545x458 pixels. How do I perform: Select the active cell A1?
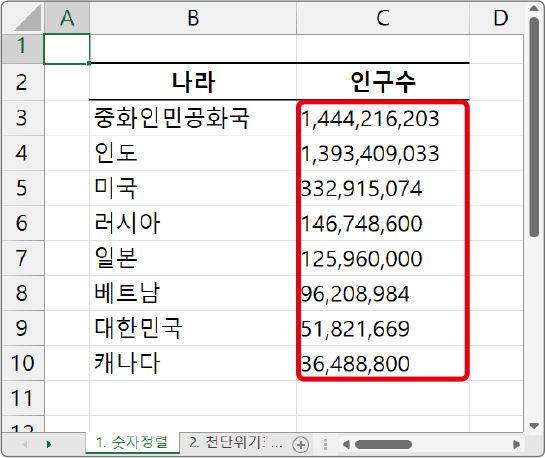[x=67, y=49]
